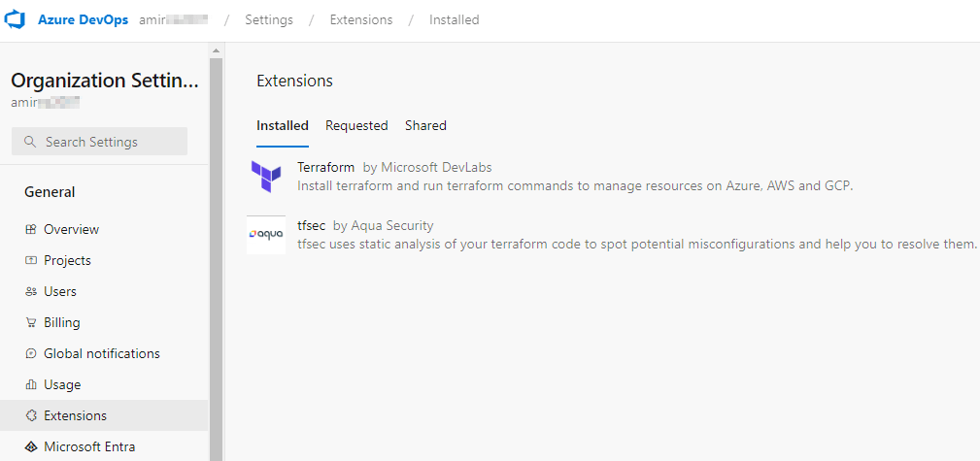The width and height of the screenshot is (980, 461).
Task: Switch to the Requested tab
Action: [x=356, y=125]
